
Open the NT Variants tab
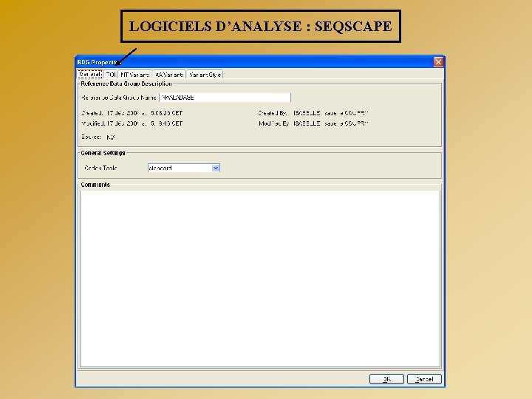point(135,75)
